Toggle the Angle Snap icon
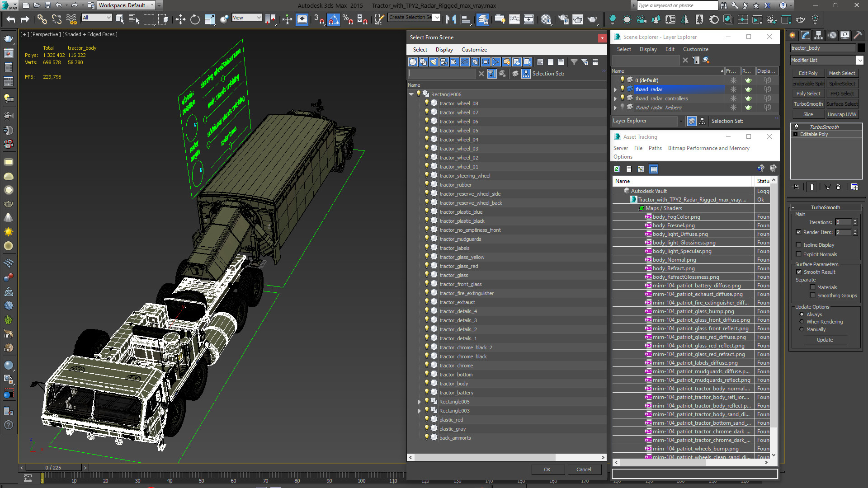 [x=334, y=19]
